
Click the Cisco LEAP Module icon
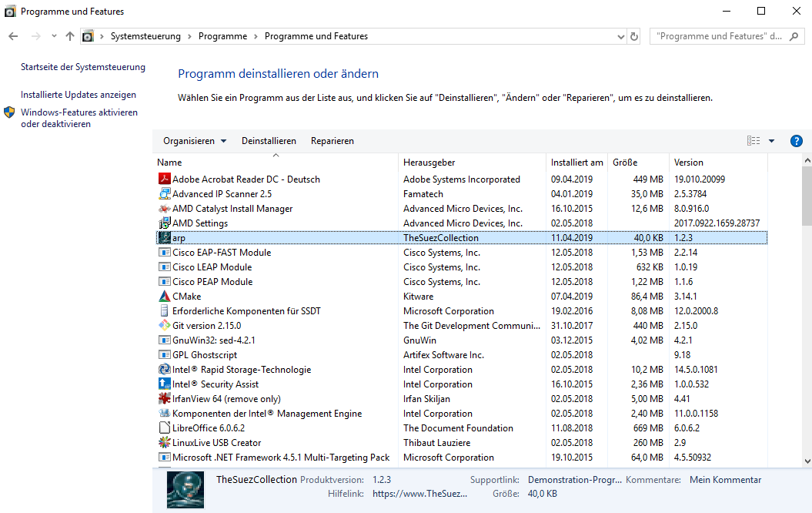(164, 267)
